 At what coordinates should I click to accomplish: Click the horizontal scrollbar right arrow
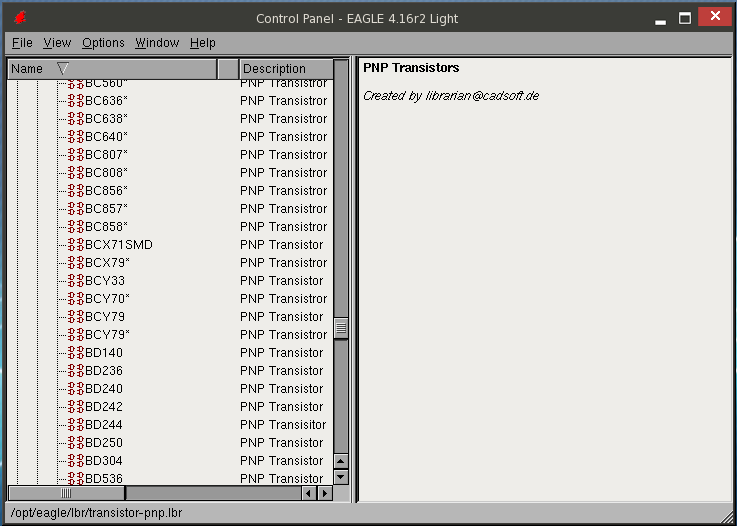325,493
